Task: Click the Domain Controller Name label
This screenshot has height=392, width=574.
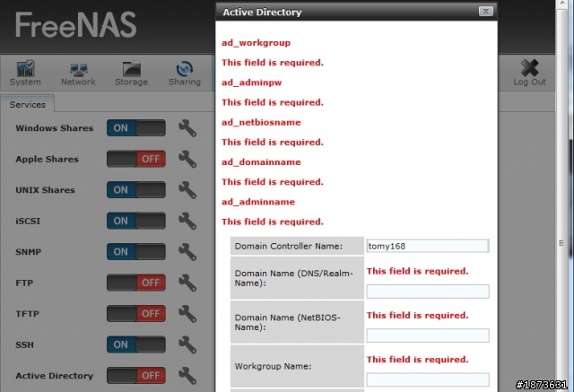Action: [289, 246]
